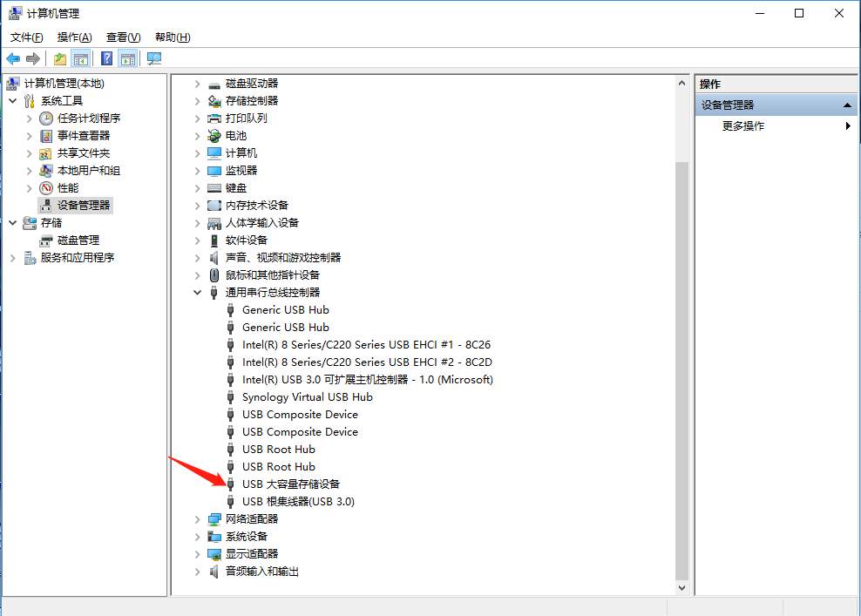Select the Intel(R) USB 3.0 可扩展主机控制器 entry
Screen dimensions: 861x616
coord(367,379)
